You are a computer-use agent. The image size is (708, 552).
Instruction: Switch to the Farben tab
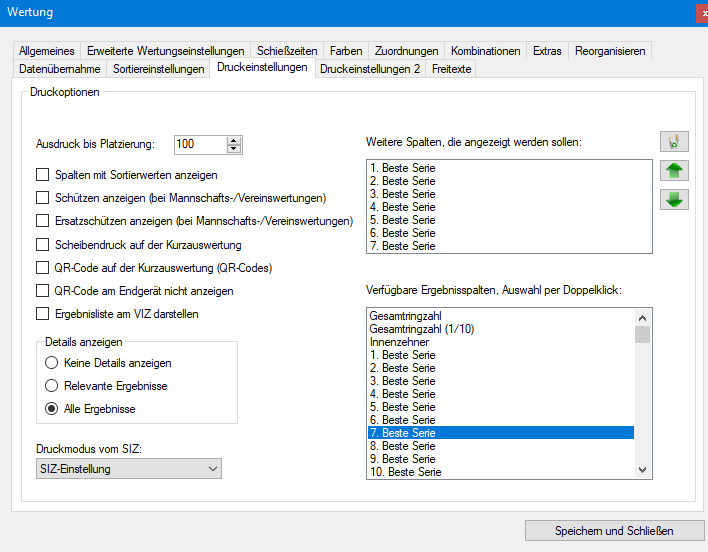coord(346,51)
